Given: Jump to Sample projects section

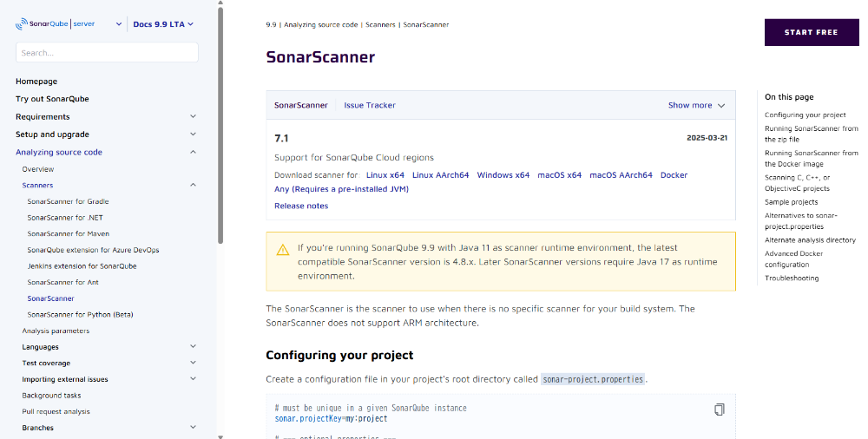Looking at the screenshot, I should 792,202.
